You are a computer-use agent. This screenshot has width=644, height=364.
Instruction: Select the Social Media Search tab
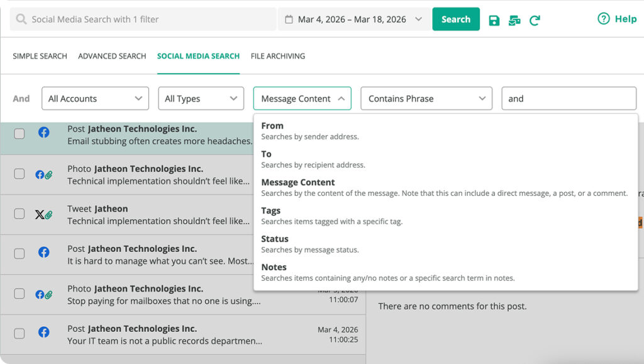point(198,56)
